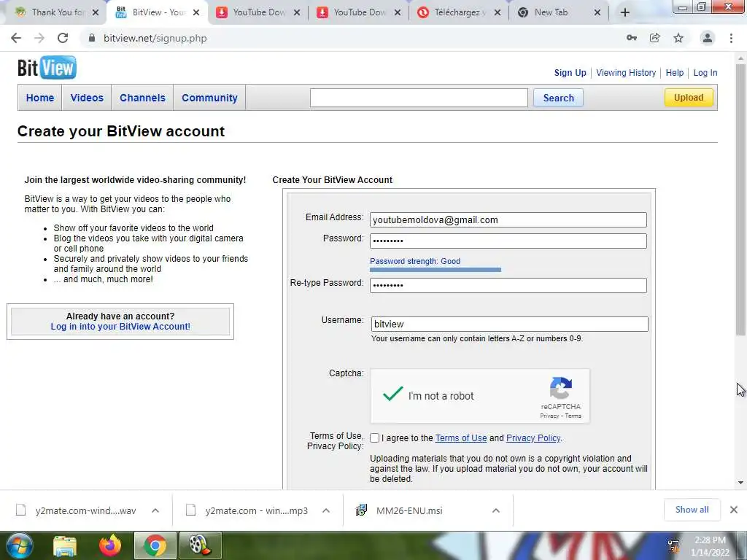Viewport: 747px width, 560px height.
Task: Click the reCAPTCHA Terms link
Action: coord(573,416)
